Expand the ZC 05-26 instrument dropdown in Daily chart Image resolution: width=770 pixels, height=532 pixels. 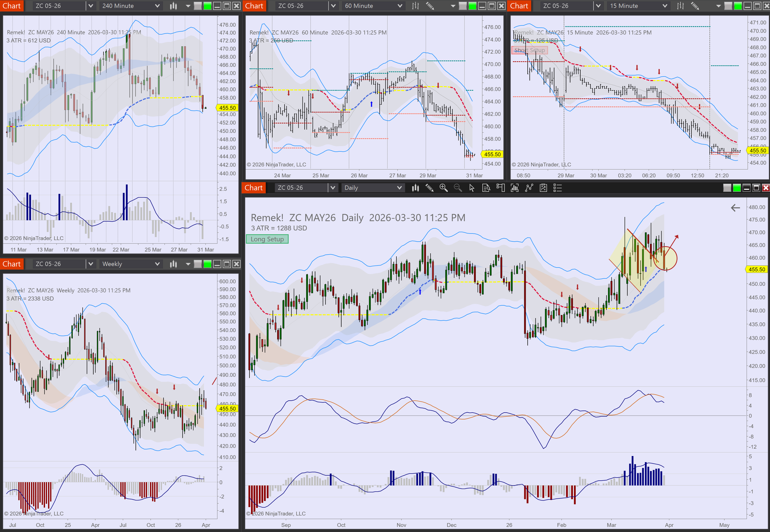(x=333, y=188)
